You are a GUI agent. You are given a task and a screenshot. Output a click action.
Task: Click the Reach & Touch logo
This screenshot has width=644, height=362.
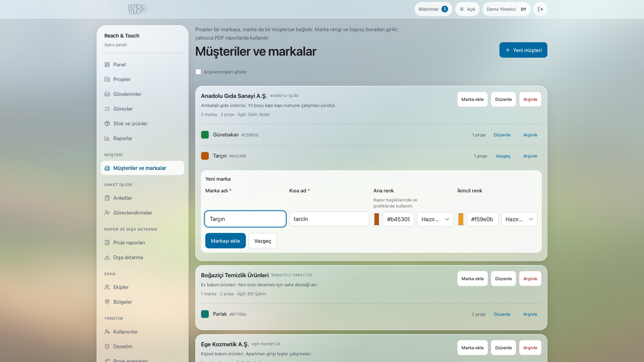pos(138,9)
